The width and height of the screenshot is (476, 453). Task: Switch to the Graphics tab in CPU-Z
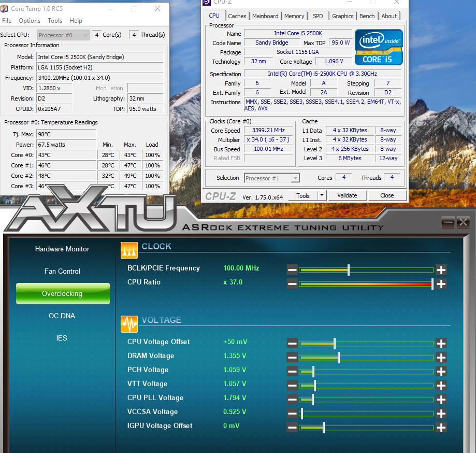tap(343, 16)
